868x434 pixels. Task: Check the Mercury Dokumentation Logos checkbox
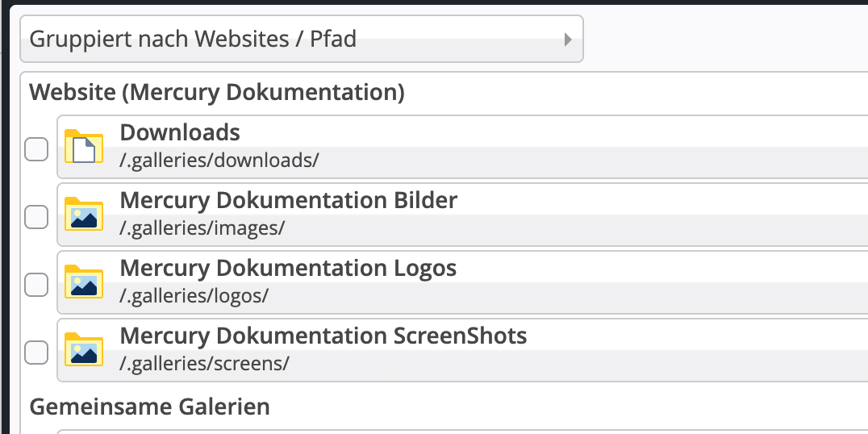36,285
